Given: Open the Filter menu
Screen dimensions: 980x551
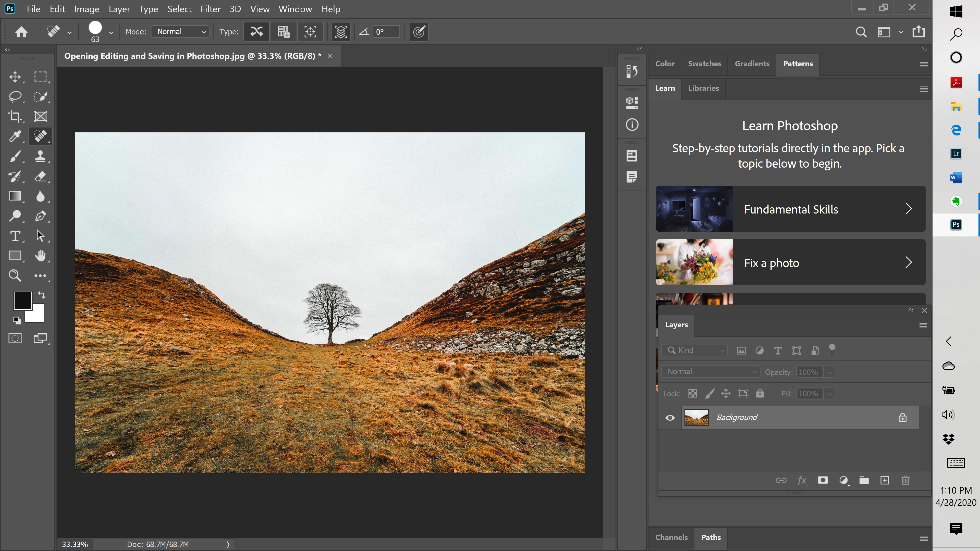Looking at the screenshot, I should (x=210, y=9).
